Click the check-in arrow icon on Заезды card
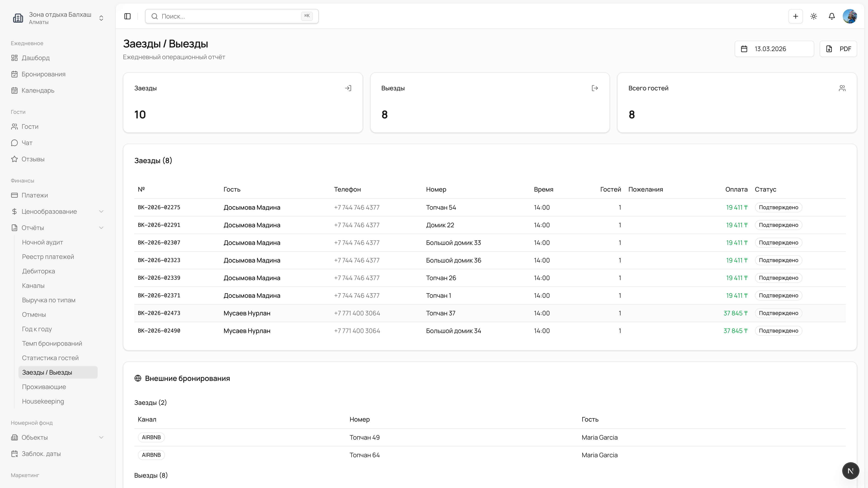The image size is (868, 488). [x=348, y=88]
